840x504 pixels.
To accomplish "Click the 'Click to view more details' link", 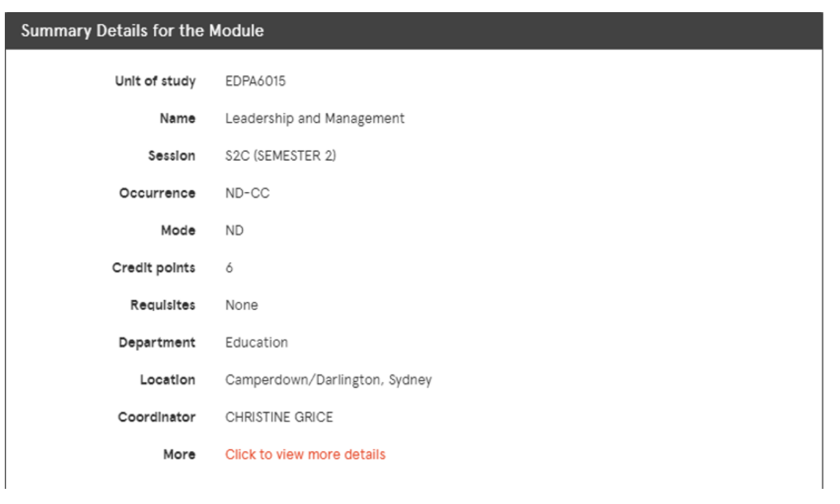I will (x=305, y=454).
